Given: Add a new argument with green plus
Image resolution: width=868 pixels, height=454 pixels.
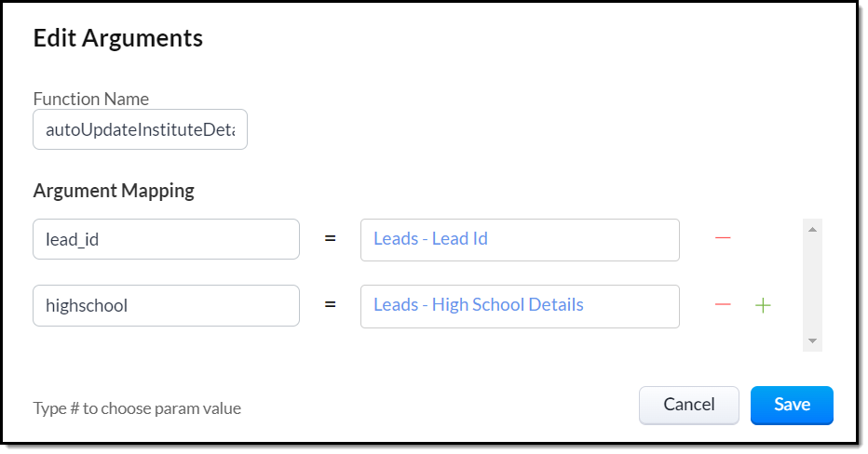Looking at the screenshot, I should pos(763,305).
